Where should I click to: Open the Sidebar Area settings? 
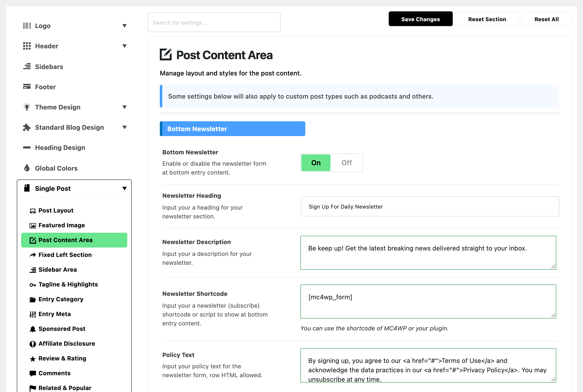tap(74, 269)
